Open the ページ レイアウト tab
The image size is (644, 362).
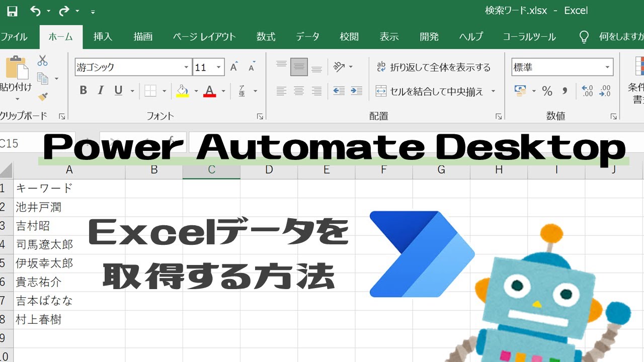pyautogui.click(x=204, y=37)
